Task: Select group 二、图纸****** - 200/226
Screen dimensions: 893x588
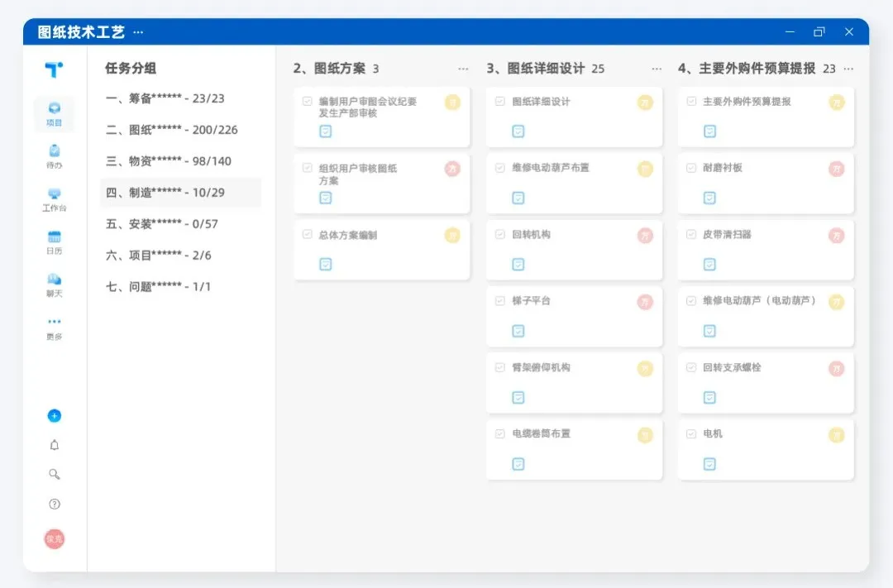Action: tap(180, 130)
